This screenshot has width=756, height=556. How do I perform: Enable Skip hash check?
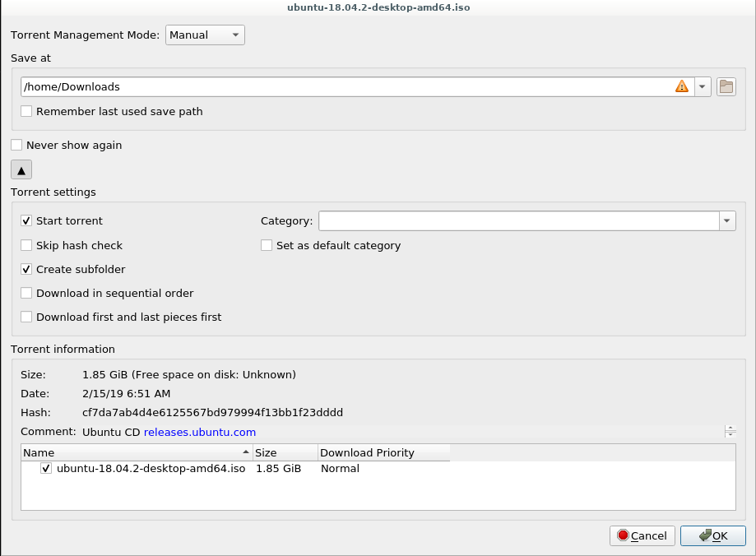(x=26, y=245)
